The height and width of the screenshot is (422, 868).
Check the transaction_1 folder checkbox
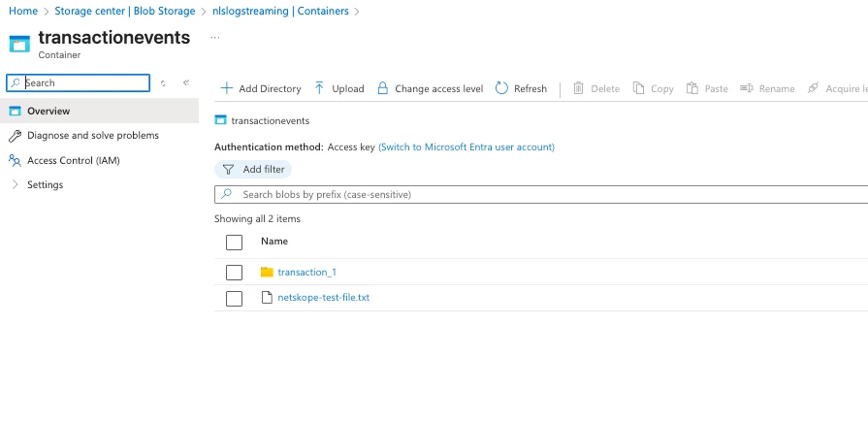[x=234, y=273]
